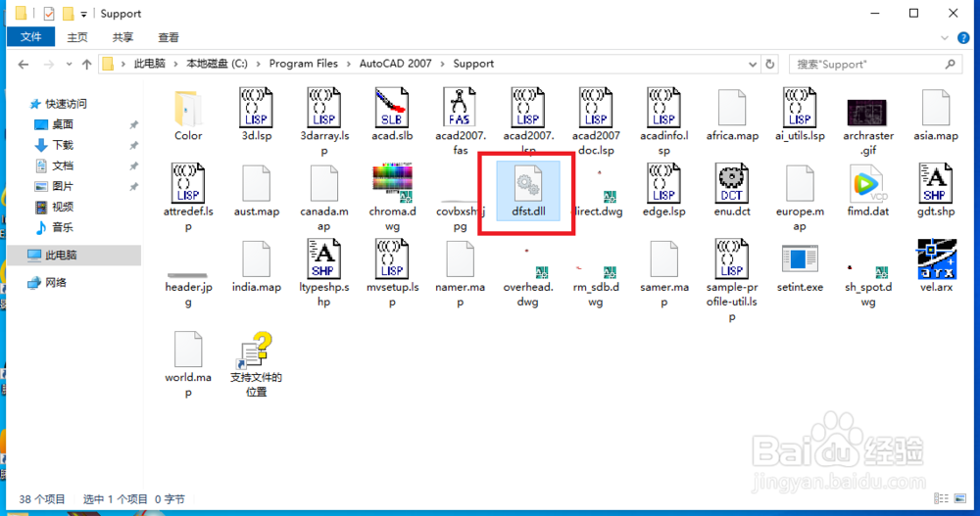The height and width of the screenshot is (516, 980).
Task: Open 下载 in navigation pane
Action: coord(63,145)
